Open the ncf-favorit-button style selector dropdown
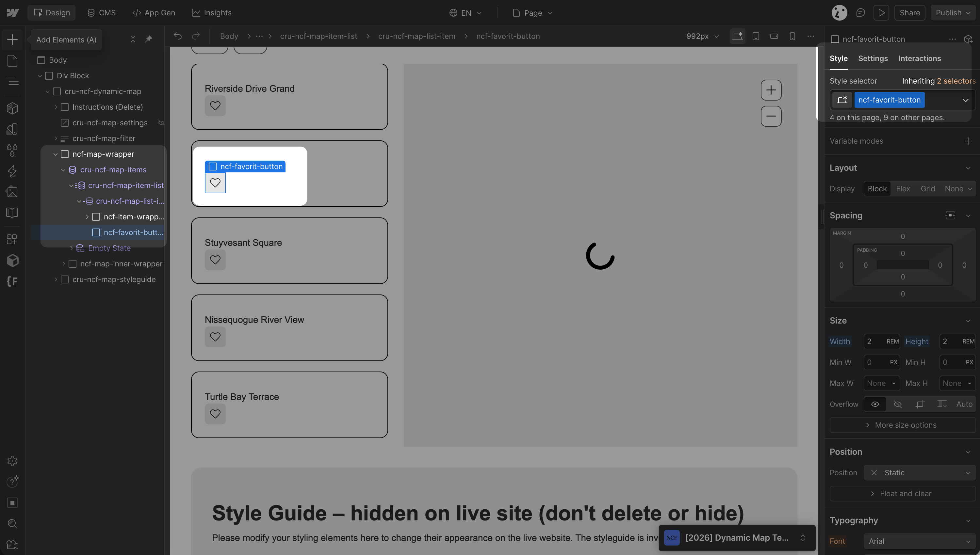The height and width of the screenshot is (555, 980). pos(966,100)
